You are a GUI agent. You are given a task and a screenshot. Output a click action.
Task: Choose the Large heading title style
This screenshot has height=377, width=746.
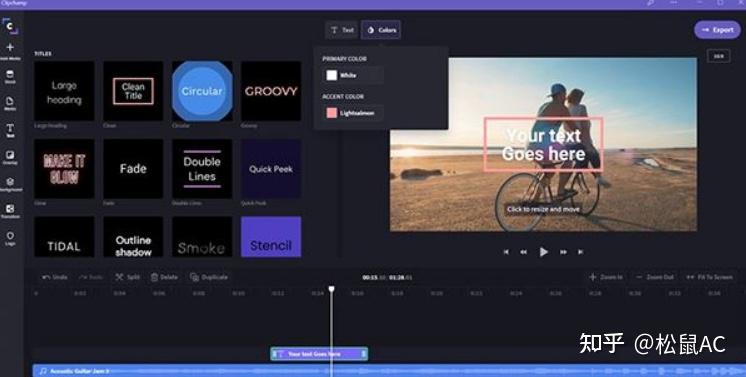click(x=64, y=91)
